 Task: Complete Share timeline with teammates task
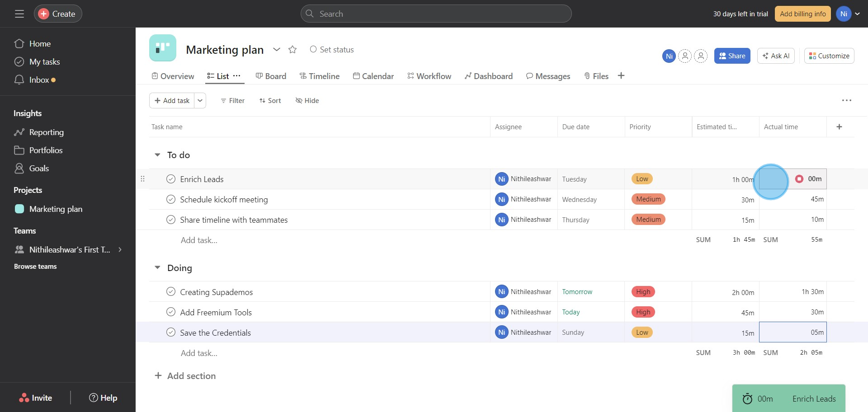[171, 220]
